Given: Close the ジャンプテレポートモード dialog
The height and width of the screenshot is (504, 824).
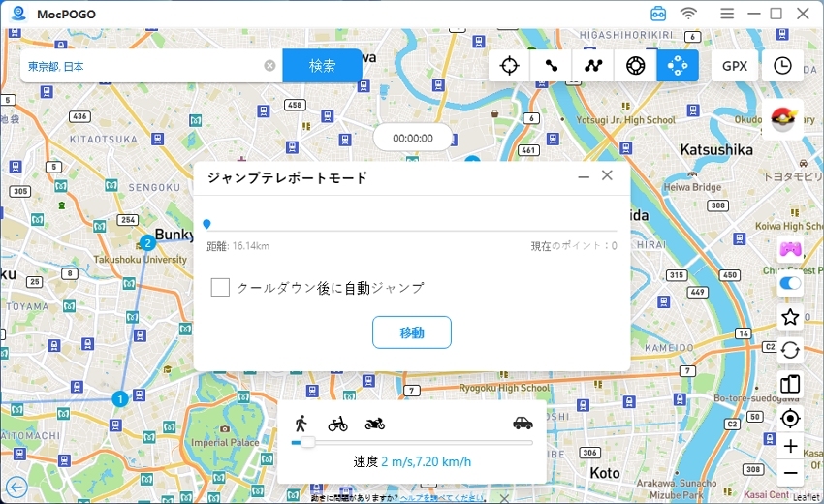Looking at the screenshot, I should coord(607,175).
